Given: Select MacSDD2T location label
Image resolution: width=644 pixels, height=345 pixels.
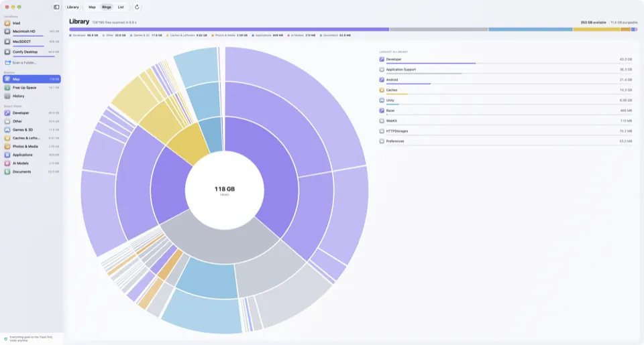Looking at the screenshot, I should [x=21, y=42].
